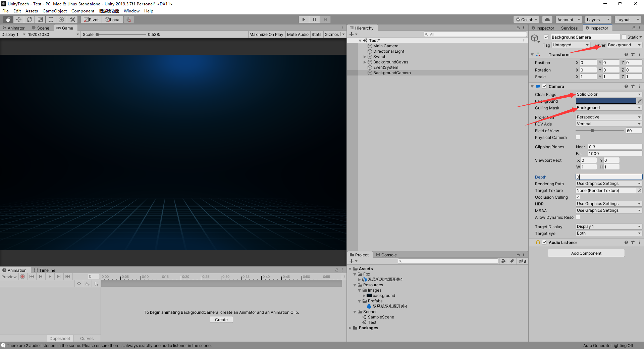Open the Projection dropdown

tap(609, 117)
